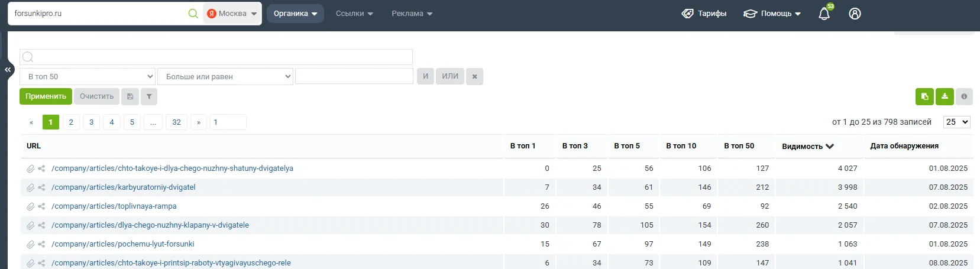Click the share icon for toplivnaya-rampa row
The image size is (980, 269).
coord(41,206)
